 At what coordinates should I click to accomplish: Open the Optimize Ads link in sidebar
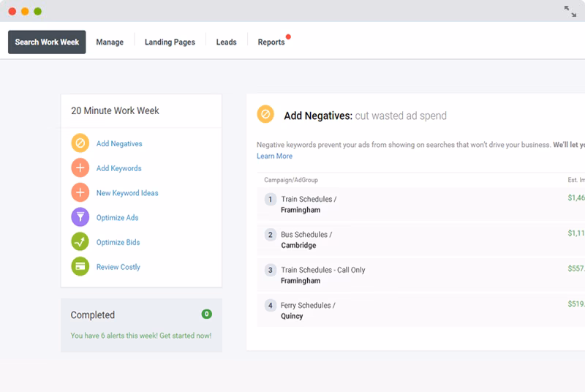[117, 218]
